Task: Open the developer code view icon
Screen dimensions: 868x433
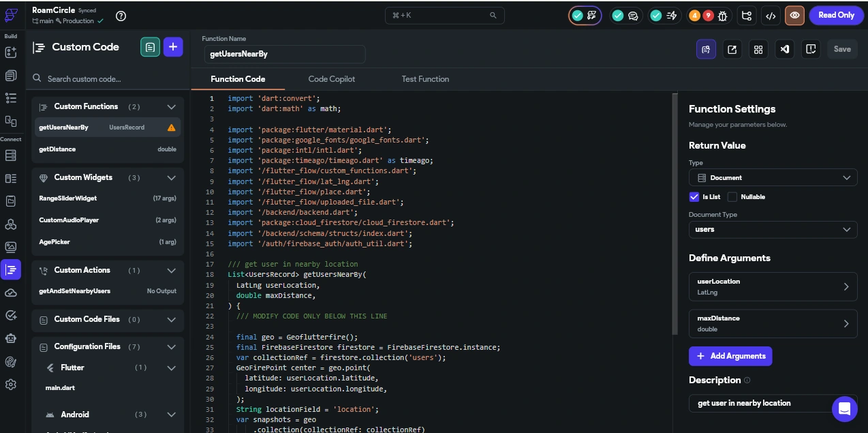Action: click(771, 15)
